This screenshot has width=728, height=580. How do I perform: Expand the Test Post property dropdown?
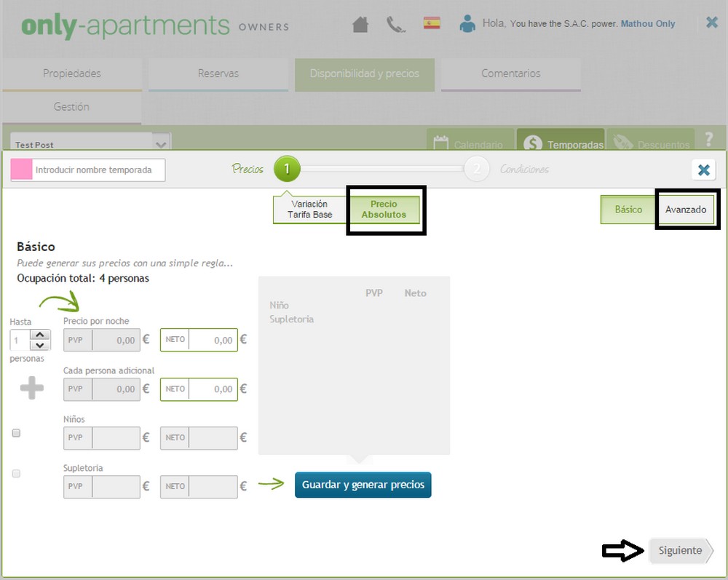(162, 143)
